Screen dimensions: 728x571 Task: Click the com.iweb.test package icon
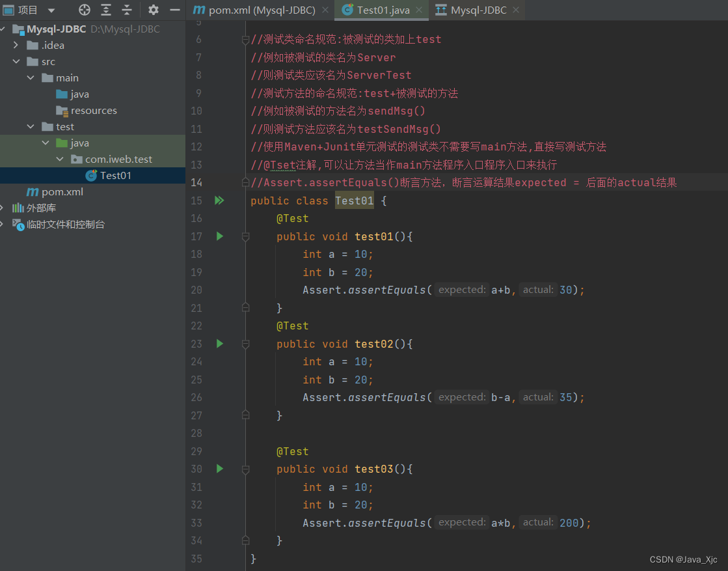pos(77,160)
